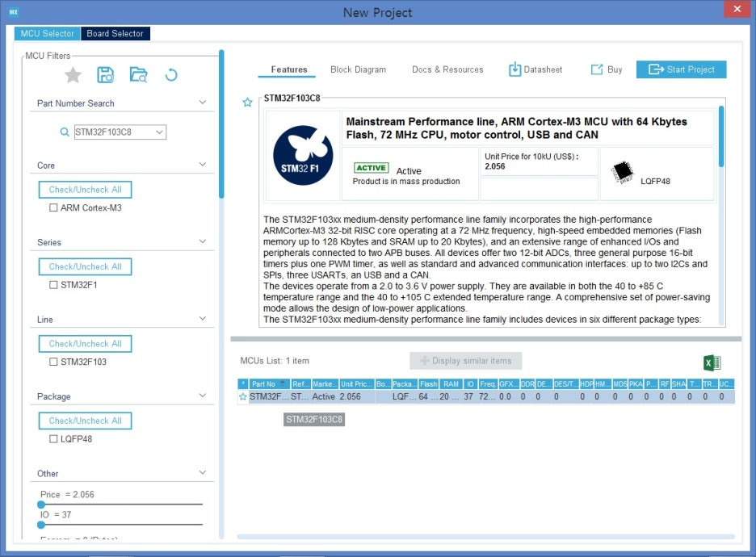Click the star icon in the STM32F103C8 table row
This screenshot has height=557, width=756.
click(243, 396)
